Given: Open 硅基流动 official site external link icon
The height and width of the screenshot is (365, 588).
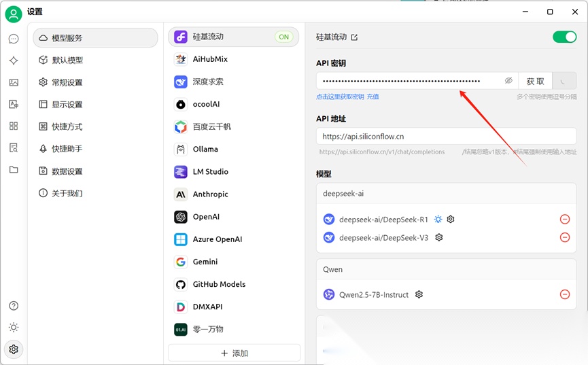Looking at the screenshot, I should pyautogui.click(x=354, y=37).
